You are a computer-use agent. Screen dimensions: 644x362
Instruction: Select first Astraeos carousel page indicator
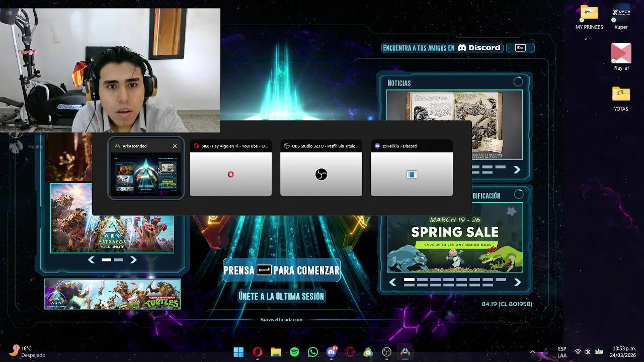107,260
